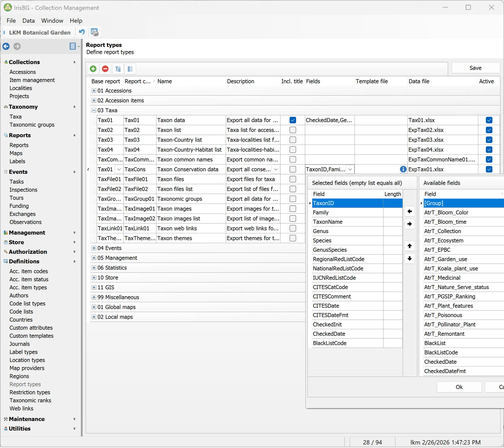The width and height of the screenshot is (504, 448).
Task: Open the Window menu
Action: [x=52, y=20]
